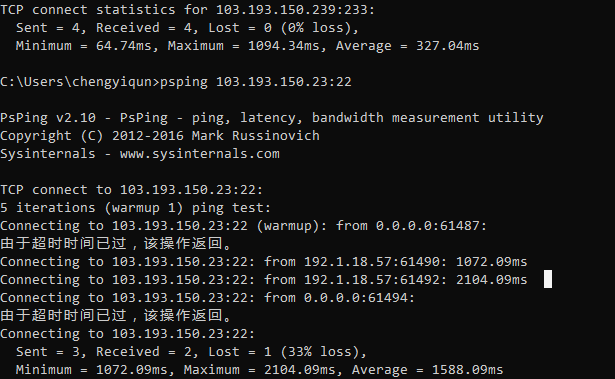
Task: Click the TCP connect to 103.193.150.23:22 header
Action: click(x=131, y=190)
